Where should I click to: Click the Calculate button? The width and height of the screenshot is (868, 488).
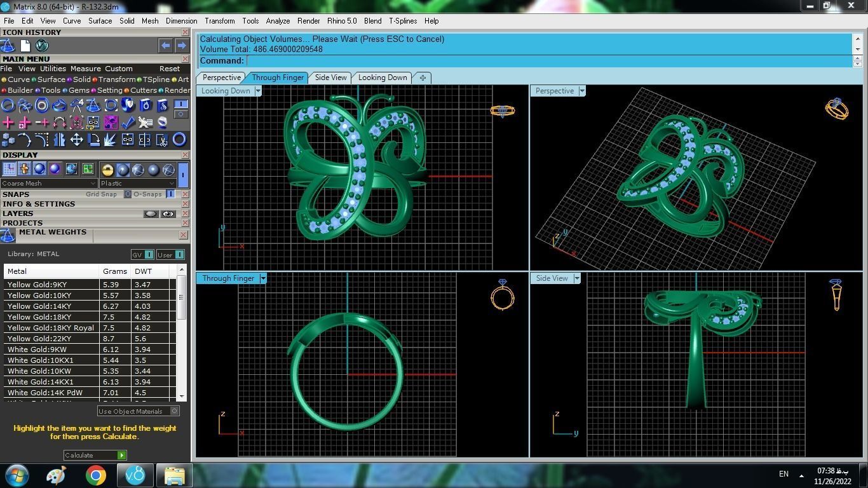pyautogui.click(x=95, y=455)
